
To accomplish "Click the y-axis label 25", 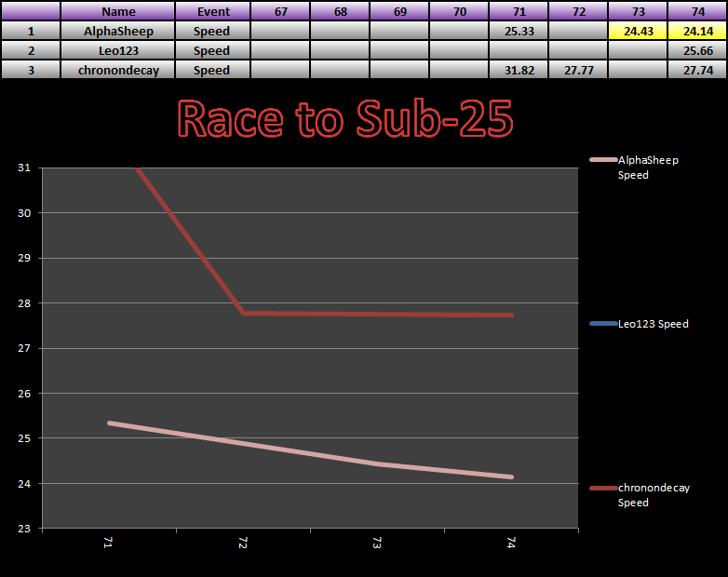I will point(24,438).
